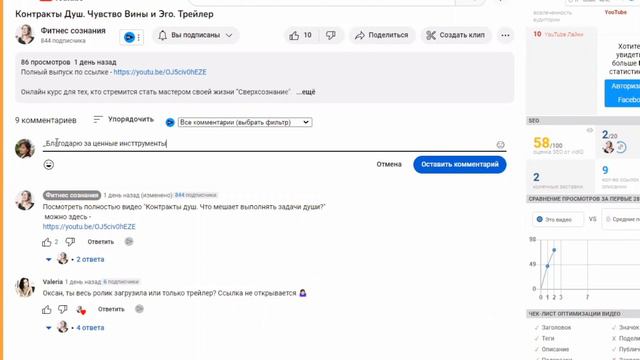Dislike the video

[x=331, y=36]
